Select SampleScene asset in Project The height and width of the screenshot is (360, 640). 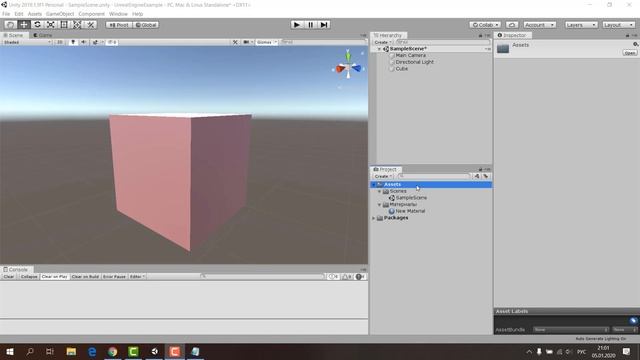click(x=411, y=198)
